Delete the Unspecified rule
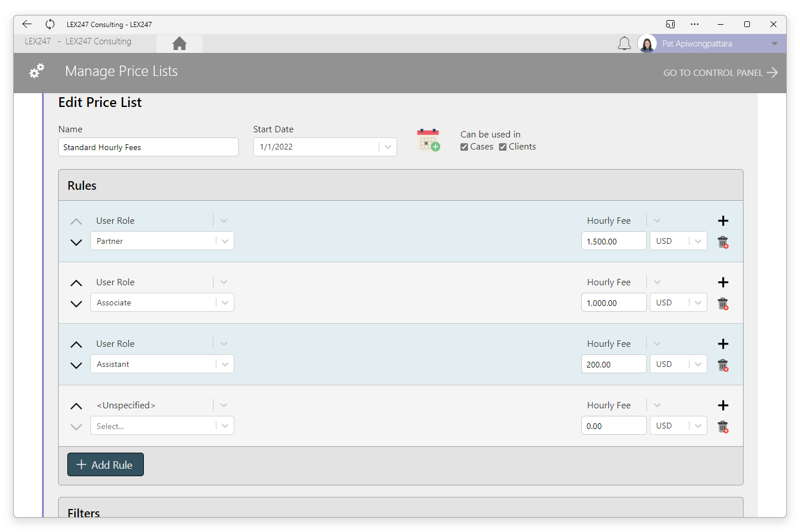 723,427
